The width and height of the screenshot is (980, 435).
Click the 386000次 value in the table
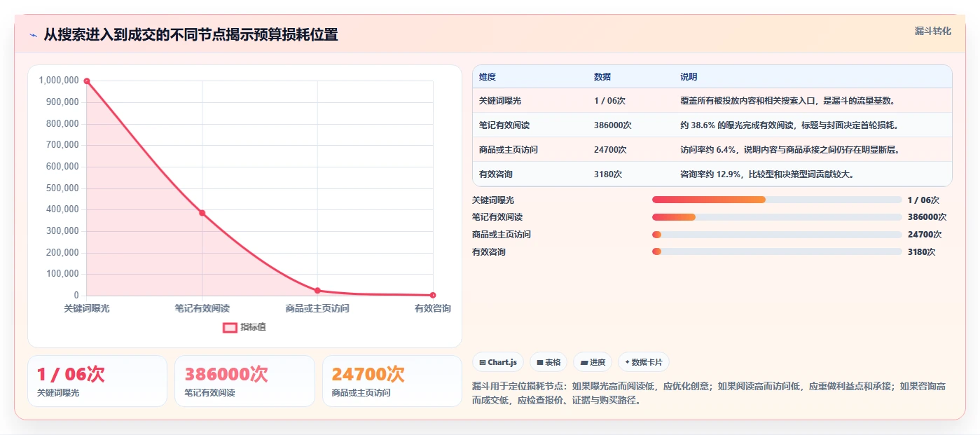coord(613,125)
